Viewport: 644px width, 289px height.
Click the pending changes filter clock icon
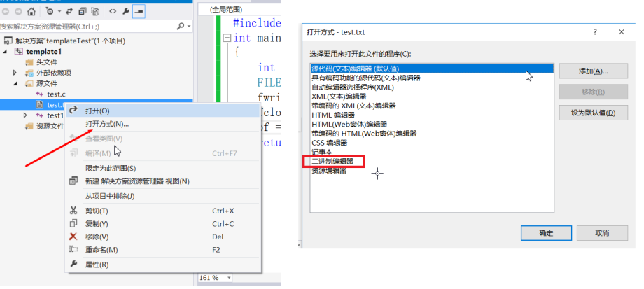click(50, 11)
